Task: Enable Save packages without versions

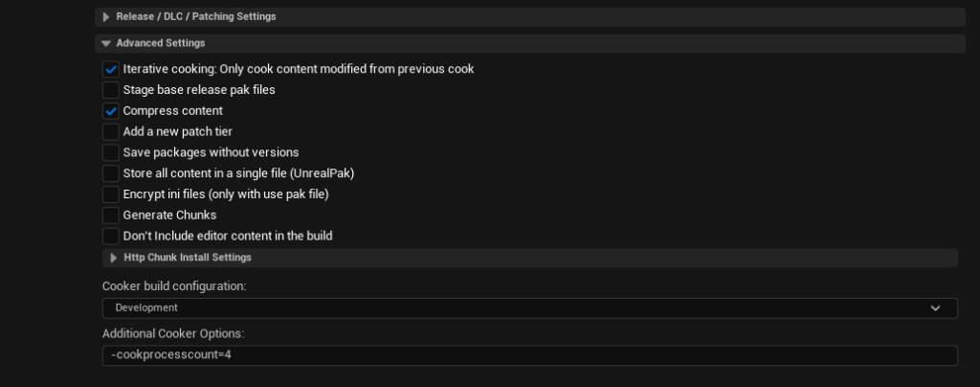Action: pyautogui.click(x=111, y=152)
